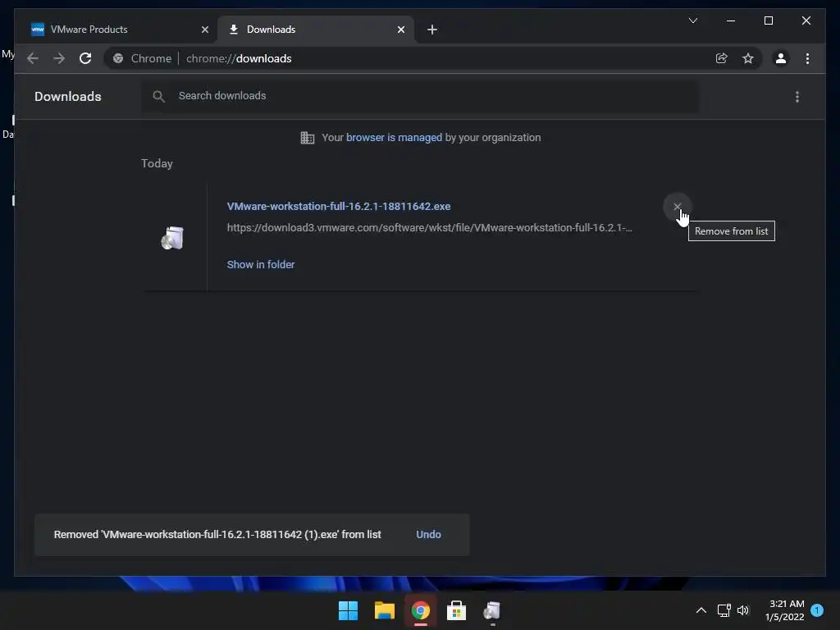This screenshot has height=630, width=840.
Task: Click the Downloads page title
Action: point(68,97)
